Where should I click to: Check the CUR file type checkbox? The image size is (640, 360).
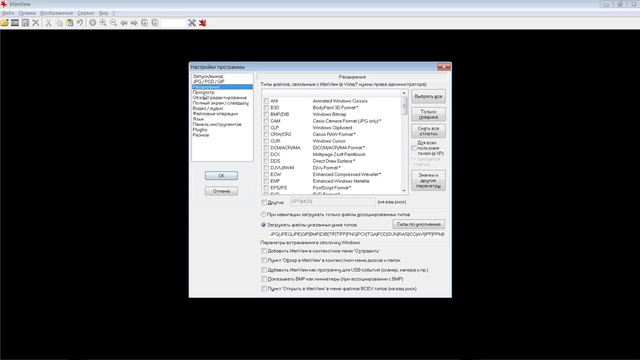point(266,141)
